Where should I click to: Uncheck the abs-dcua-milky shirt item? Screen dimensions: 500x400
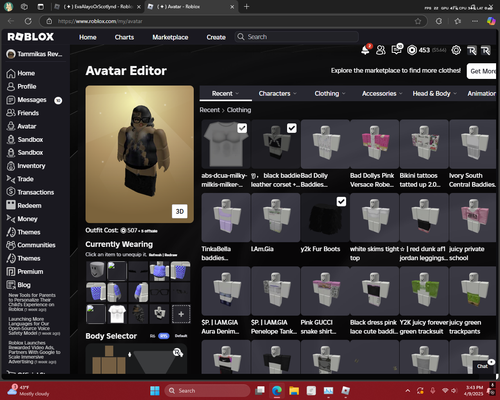tap(242, 128)
